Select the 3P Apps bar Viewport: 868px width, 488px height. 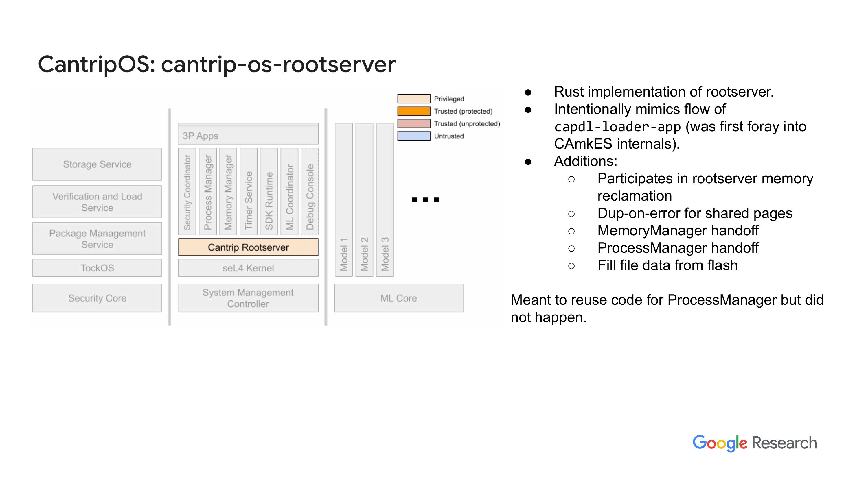pyautogui.click(x=248, y=134)
